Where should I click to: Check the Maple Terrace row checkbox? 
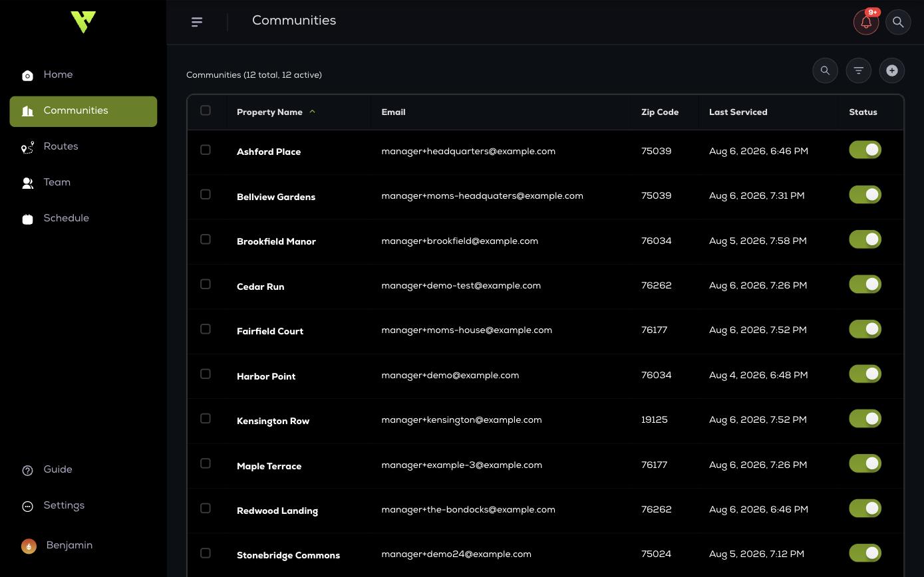coord(206,463)
